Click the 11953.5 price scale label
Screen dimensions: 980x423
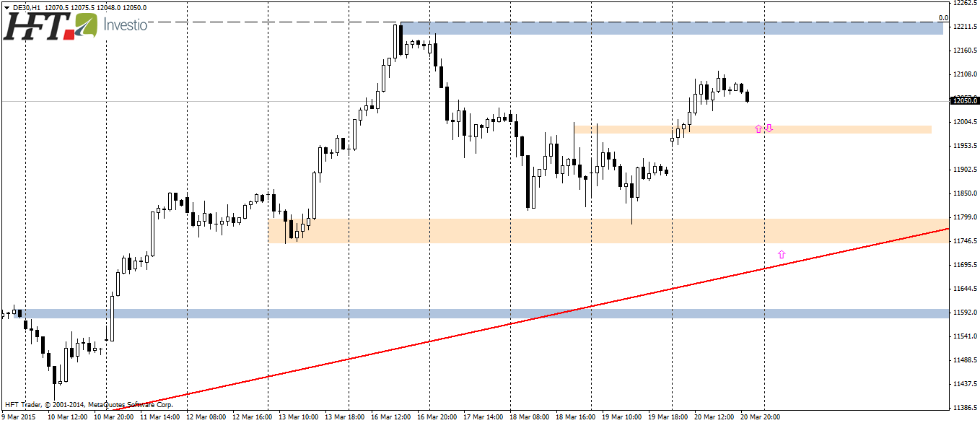coord(965,146)
